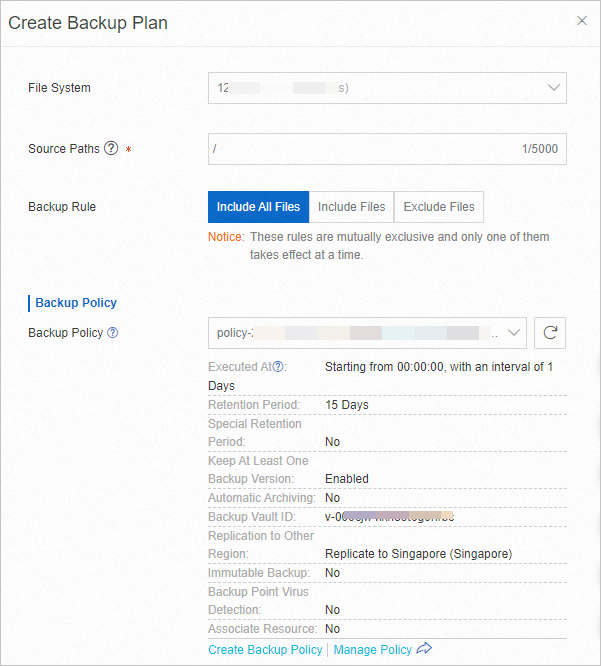
Task: Open the Manage Policy link
Action: click(372, 649)
